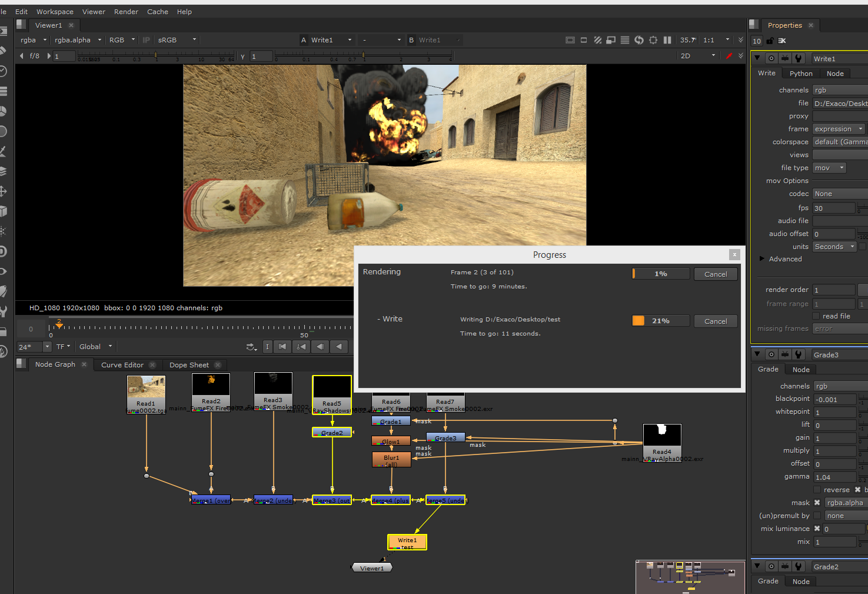Screen dimensions: 868x594
Task: Open the Properties pane content menu icon
Action: point(754,25)
